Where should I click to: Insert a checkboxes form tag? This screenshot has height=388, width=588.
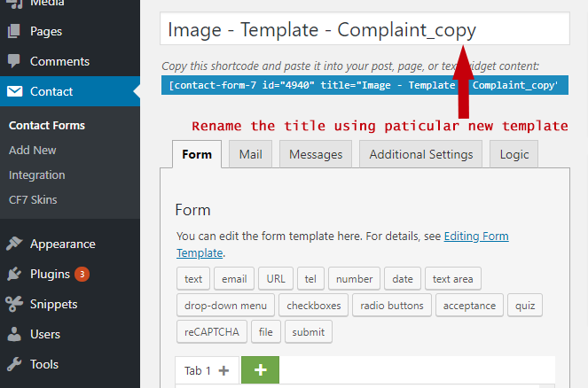click(314, 306)
